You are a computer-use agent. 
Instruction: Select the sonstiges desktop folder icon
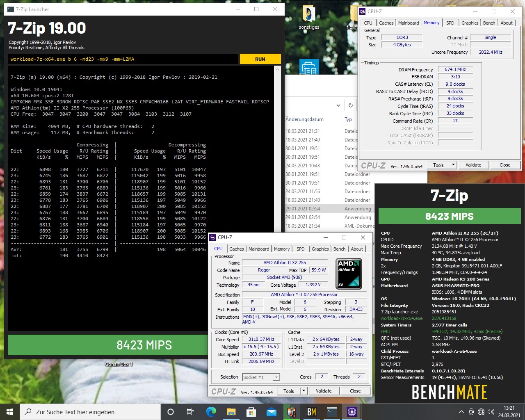[309, 18]
